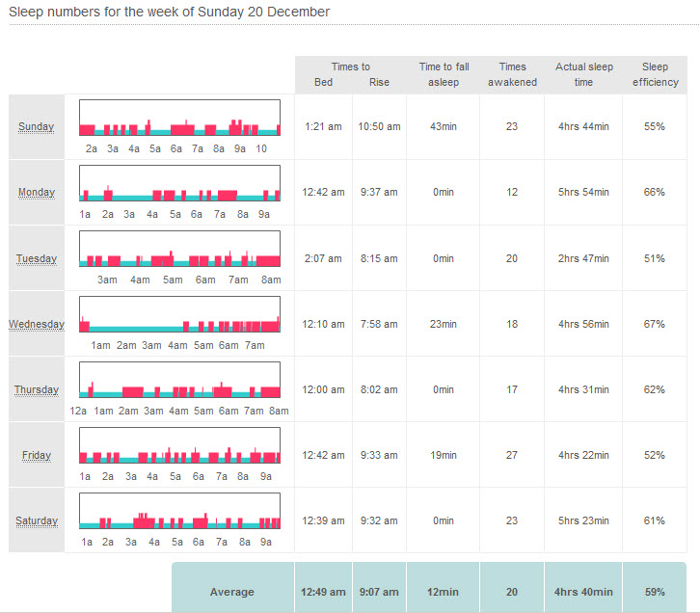This screenshot has width=700, height=613.
Task: Click the 59% average sleep efficiency cell
Action: 655,592
